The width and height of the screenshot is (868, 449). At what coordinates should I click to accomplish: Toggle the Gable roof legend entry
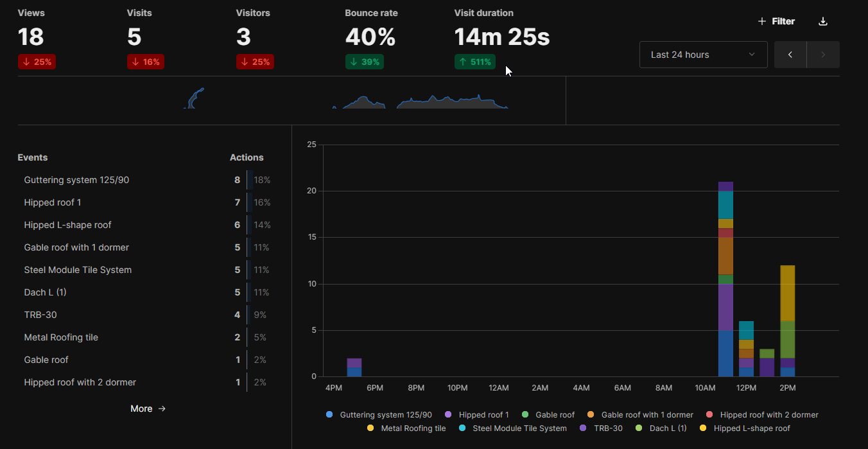[x=551, y=414]
